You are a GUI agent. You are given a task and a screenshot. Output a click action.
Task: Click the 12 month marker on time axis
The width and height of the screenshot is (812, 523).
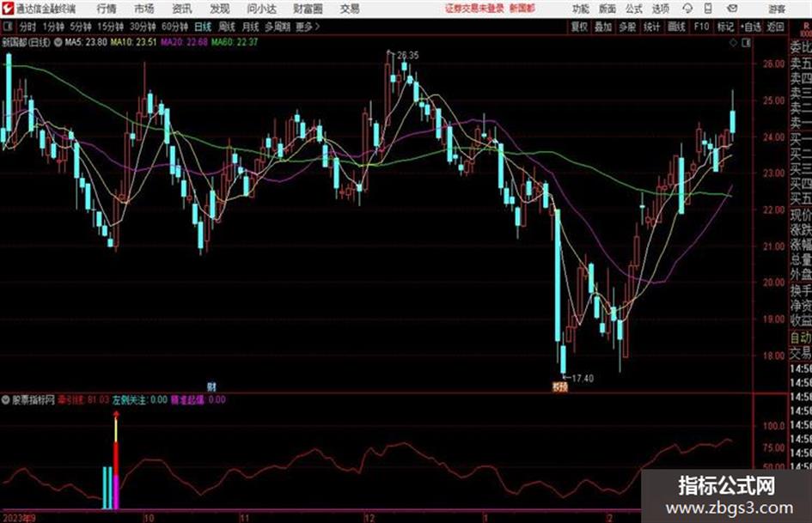(369, 518)
